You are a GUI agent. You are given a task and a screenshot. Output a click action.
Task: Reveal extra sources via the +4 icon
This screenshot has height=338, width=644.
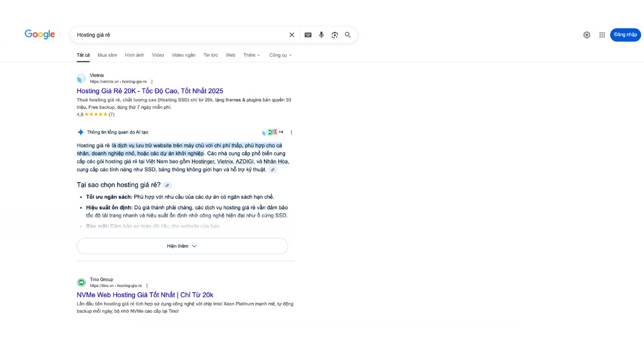click(x=281, y=131)
